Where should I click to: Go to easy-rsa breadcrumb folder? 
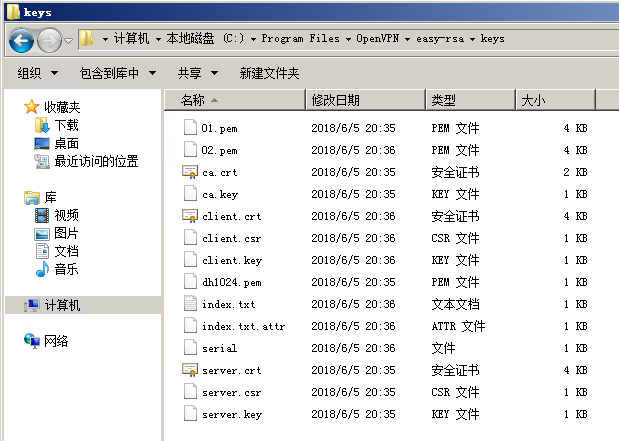(x=440, y=39)
